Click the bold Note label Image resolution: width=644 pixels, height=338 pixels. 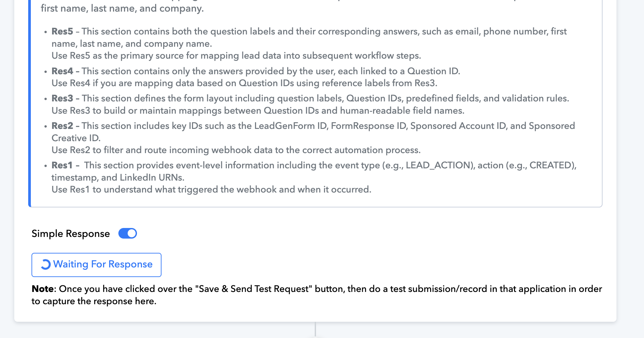click(43, 289)
